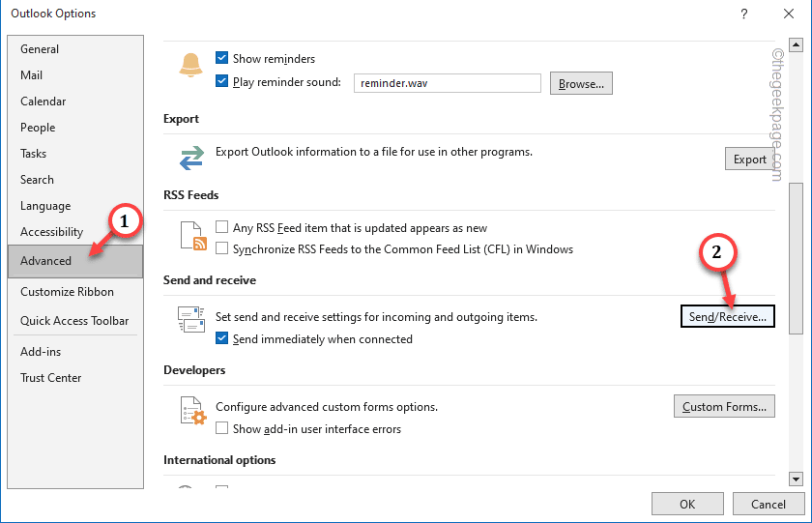The height and width of the screenshot is (523, 812).
Task: Click the send and receive envelopes icon
Action: pos(191,319)
